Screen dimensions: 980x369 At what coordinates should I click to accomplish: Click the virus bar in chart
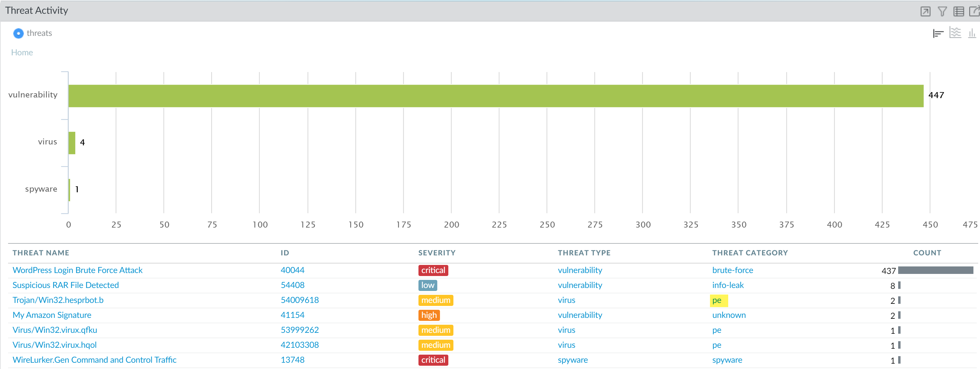[x=72, y=143]
